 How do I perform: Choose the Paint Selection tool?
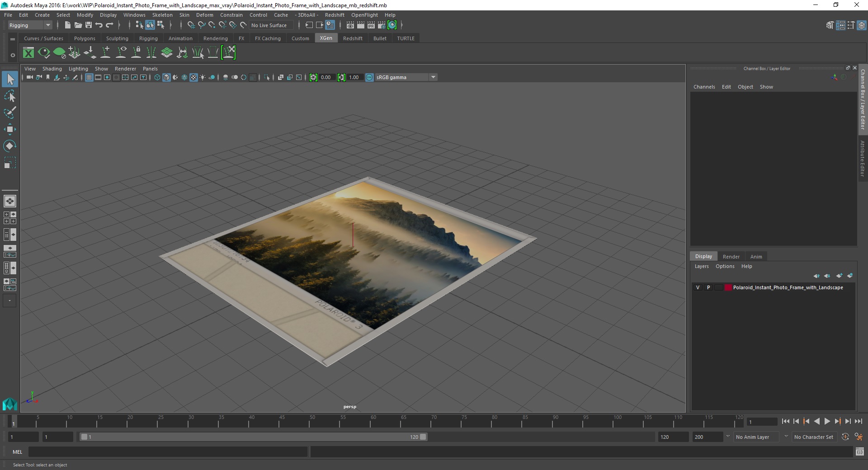(9, 113)
